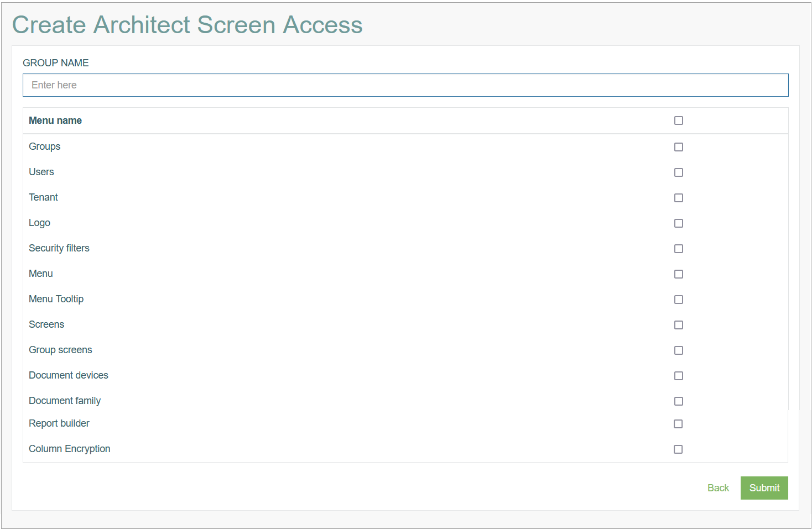Viewport: 812px width, 530px height.
Task: Toggle the Screens checkbox
Action: [679, 325]
